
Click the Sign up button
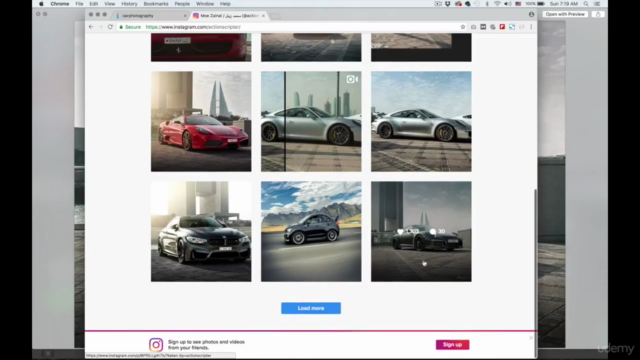click(452, 344)
